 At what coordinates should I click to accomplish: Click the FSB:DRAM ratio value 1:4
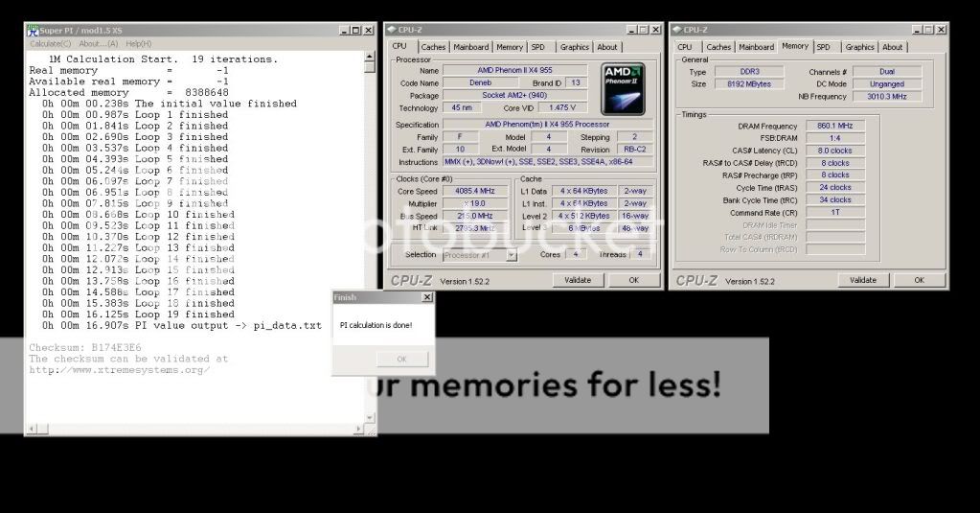(835, 138)
